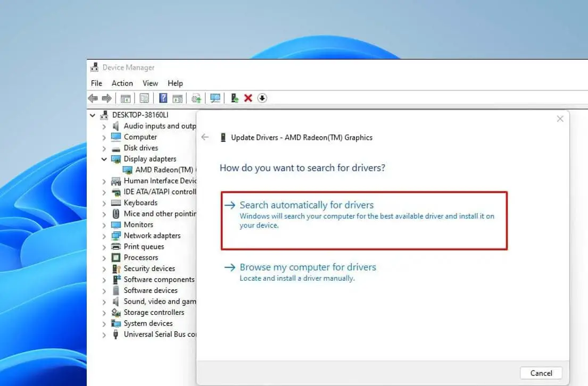The image size is (588, 386).
Task: Open Help with the blue question mark icon
Action: point(163,98)
